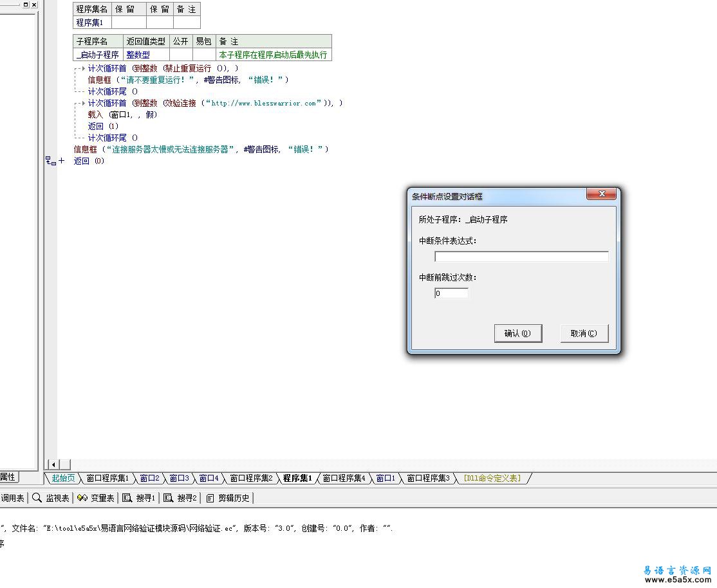The width and height of the screenshot is (717, 588).
Task: Expand the plus marker beside 返回 (0)
Action: pos(62,161)
